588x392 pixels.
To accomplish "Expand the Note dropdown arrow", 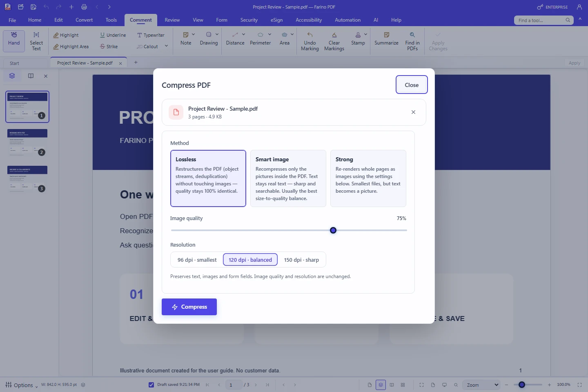I will coord(194,34).
